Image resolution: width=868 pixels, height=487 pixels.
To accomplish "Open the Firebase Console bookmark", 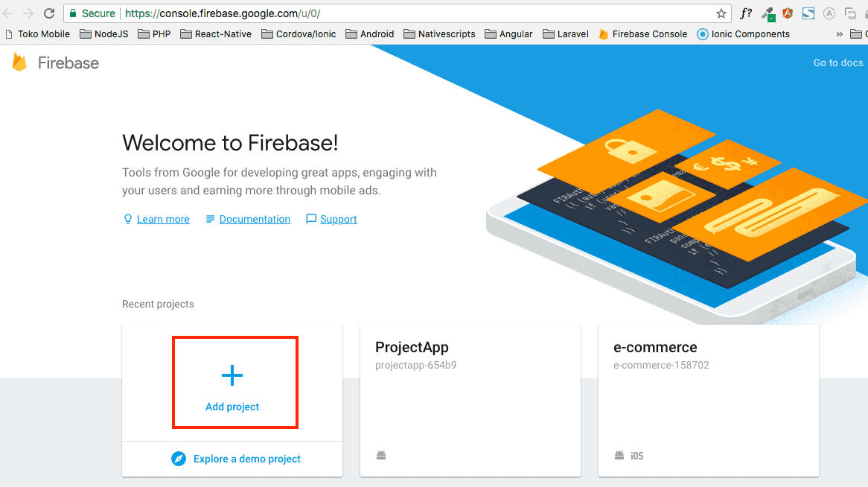I will pos(642,34).
